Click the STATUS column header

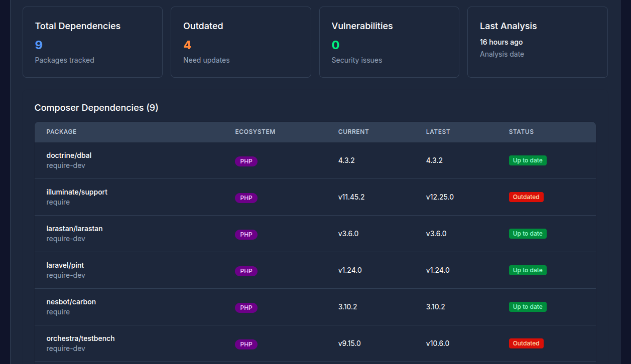pos(521,132)
